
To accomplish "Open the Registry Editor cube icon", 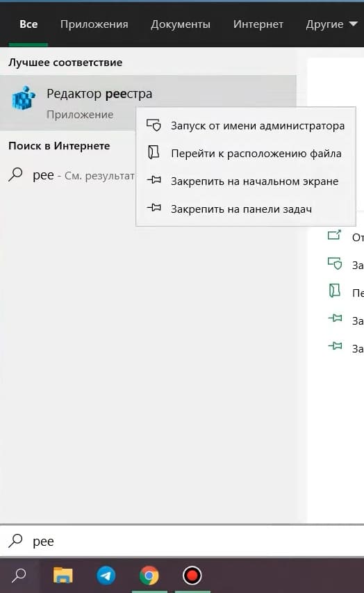I will click(x=24, y=97).
